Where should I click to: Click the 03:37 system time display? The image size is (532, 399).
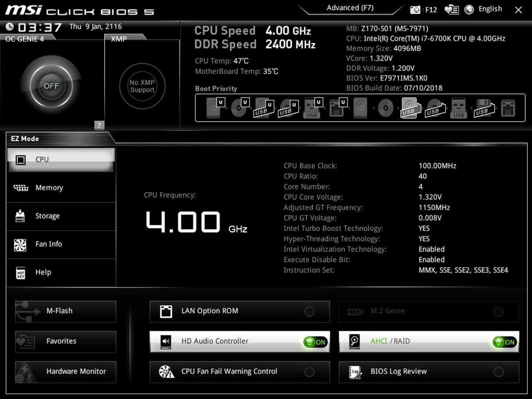pos(39,28)
